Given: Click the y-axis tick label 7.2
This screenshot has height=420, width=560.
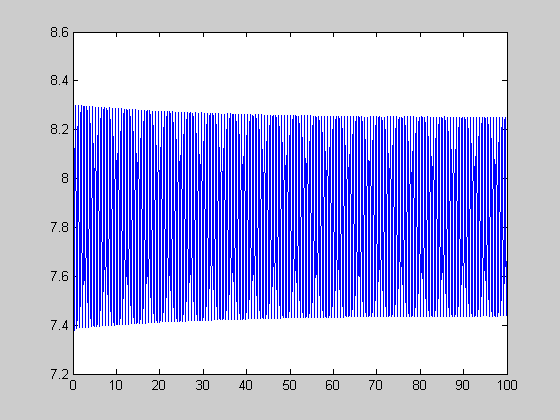Looking at the screenshot, I should click(x=59, y=374).
